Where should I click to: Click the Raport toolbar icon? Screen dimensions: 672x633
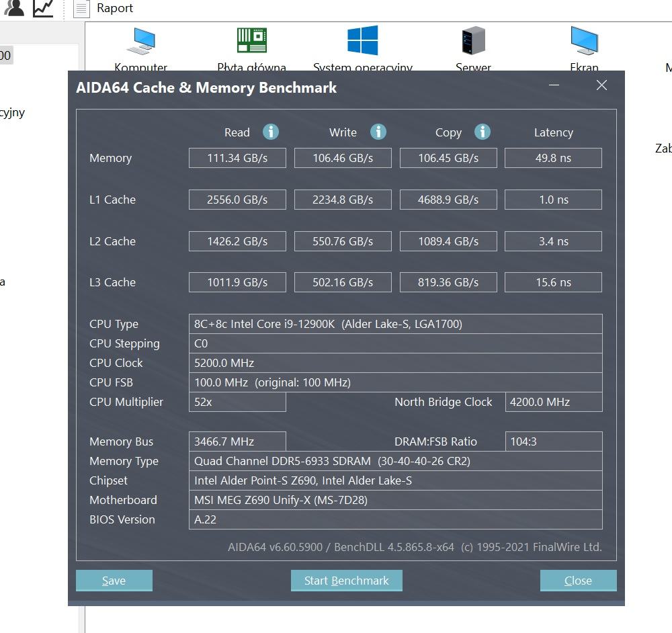click(x=81, y=9)
